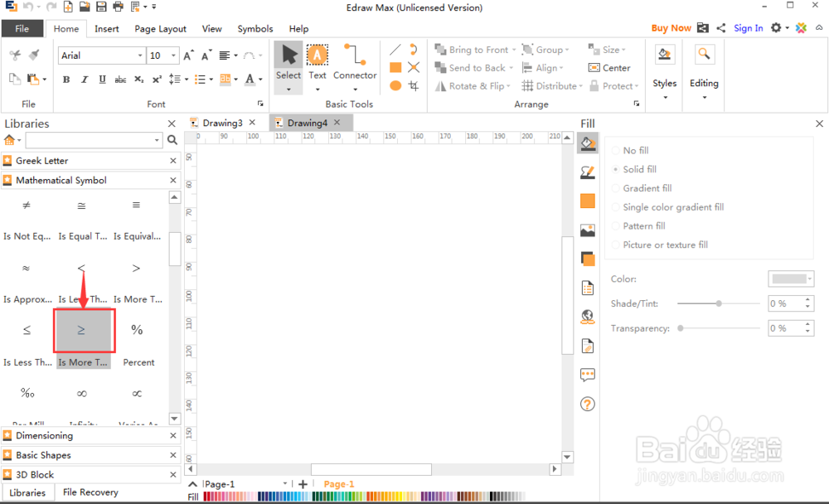The width and height of the screenshot is (829, 504).
Task: Adjust the Shade/Tint slider handle
Action: [719, 303]
